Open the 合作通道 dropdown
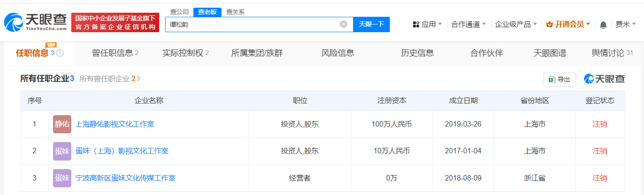 tap(468, 24)
